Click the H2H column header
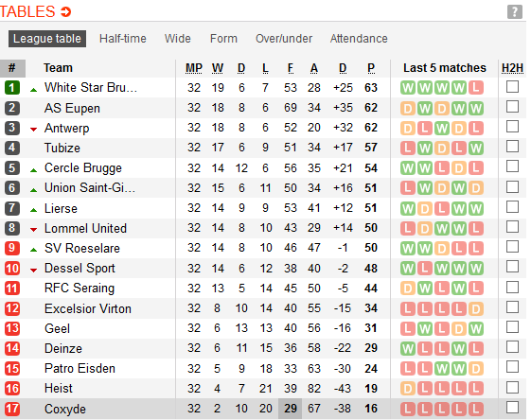Screen dimensions: 531x420 point(512,68)
